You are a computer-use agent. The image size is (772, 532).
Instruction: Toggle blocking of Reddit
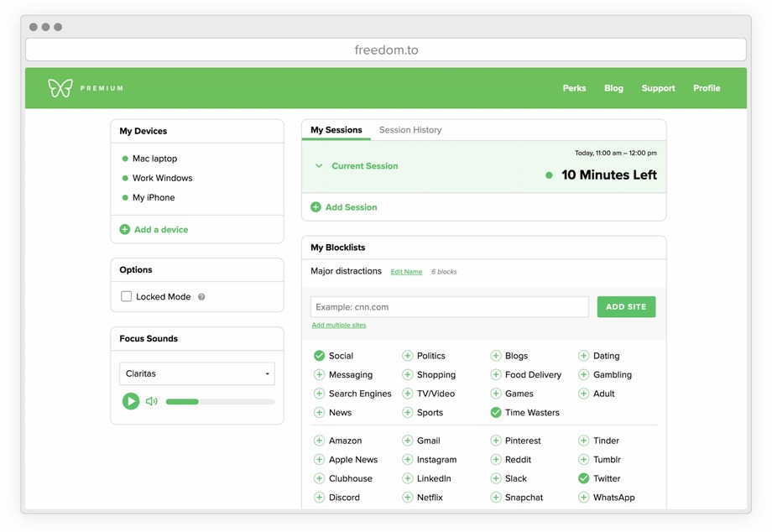pos(495,459)
